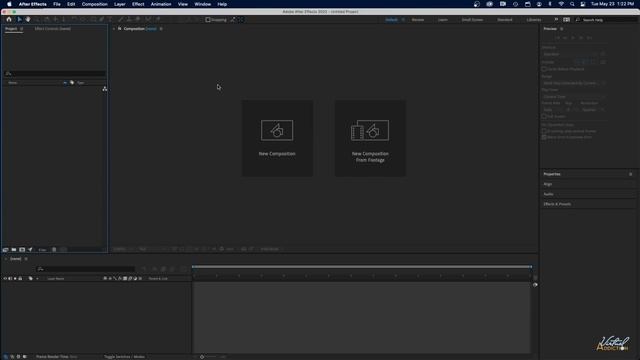Select the Default workspace

(391, 20)
